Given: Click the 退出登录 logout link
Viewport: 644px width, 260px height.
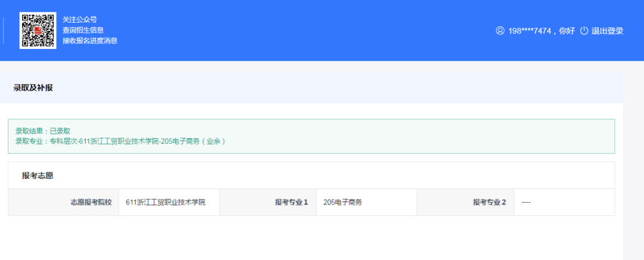Looking at the screenshot, I should (607, 31).
